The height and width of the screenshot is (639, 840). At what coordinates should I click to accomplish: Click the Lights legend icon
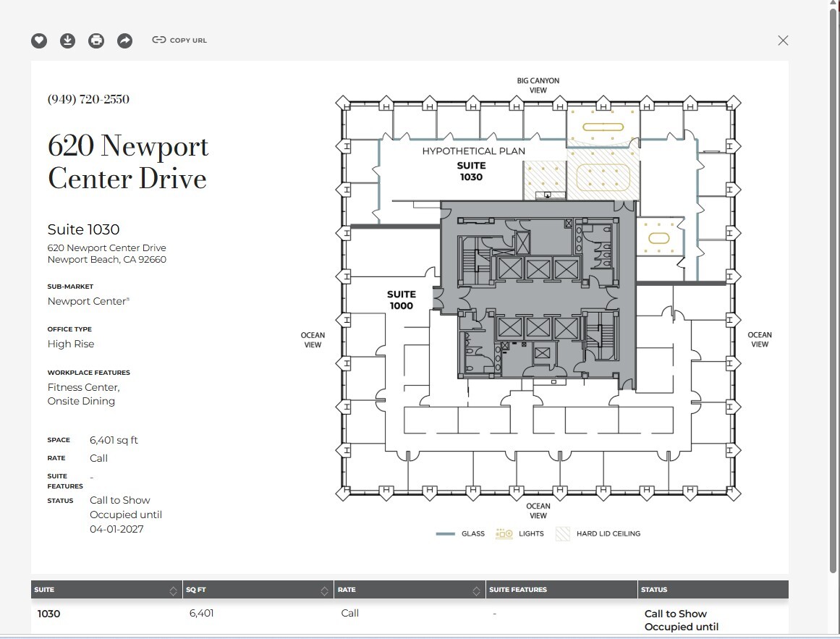(504, 534)
